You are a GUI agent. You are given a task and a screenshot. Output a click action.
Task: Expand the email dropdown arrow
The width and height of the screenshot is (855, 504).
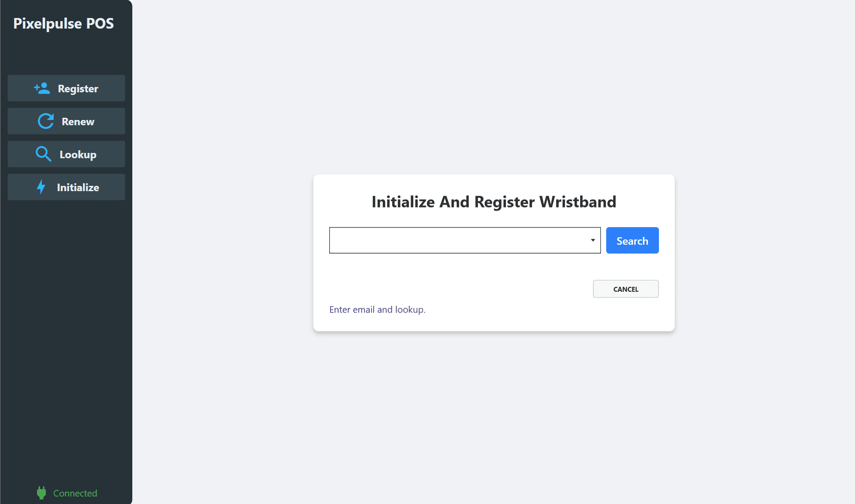click(x=593, y=240)
